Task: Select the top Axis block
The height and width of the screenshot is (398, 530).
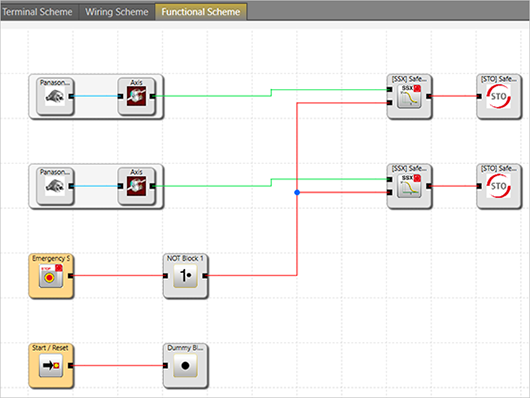Action: point(137,96)
